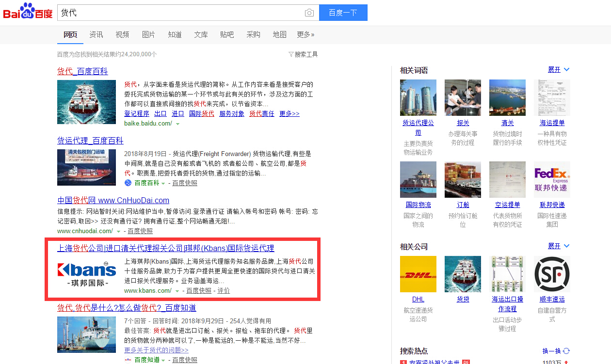
Task: Click the 更多>> sublink
Action: 289,113
